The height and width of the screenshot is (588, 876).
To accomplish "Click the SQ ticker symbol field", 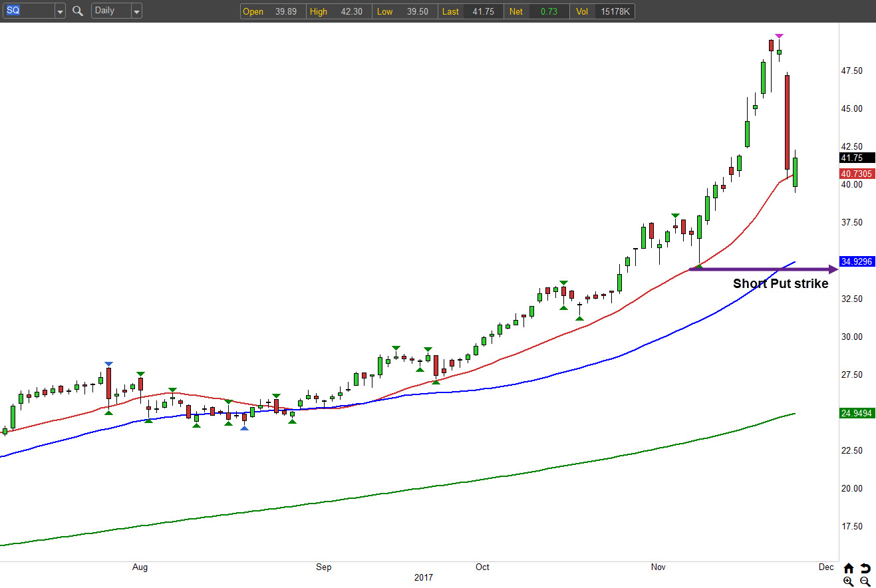I will [29, 11].
